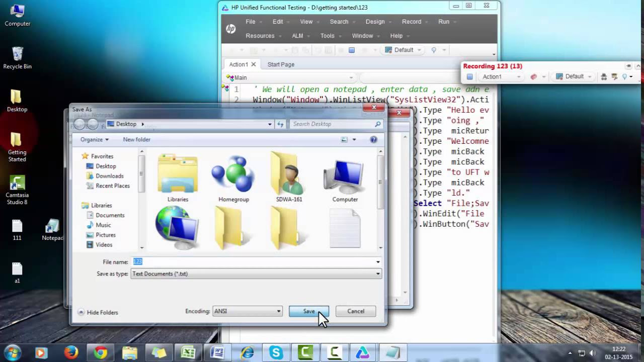This screenshot has width=644, height=362.
Task: Select the SDWA-161 user folder
Action: [x=289, y=177]
